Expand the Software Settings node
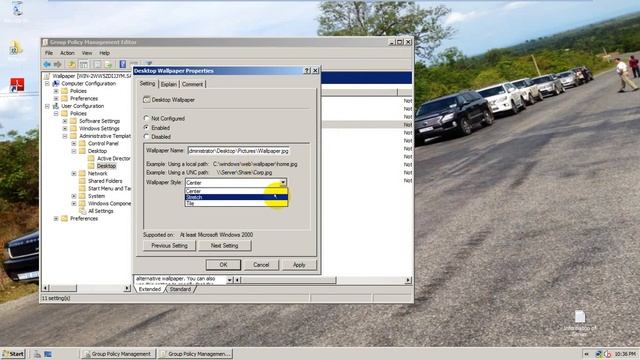This screenshot has width=640, height=360. point(65,121)
